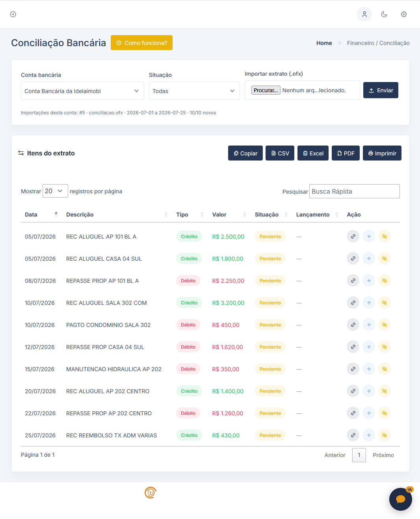
Task: Click the value R$ 3.200,00
Action: pyautogui.click(x=228, y=303)
